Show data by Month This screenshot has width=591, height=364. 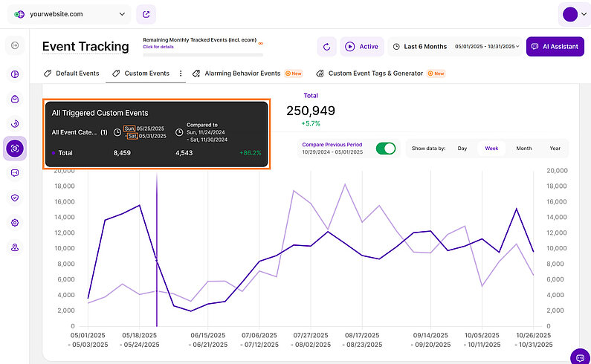point(523,149)
